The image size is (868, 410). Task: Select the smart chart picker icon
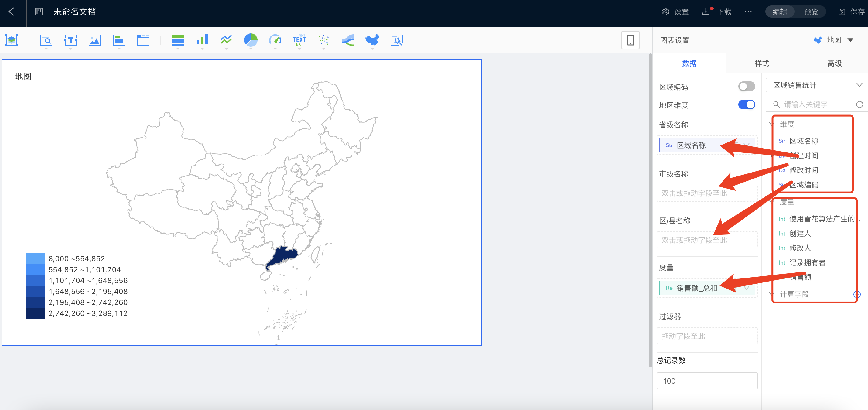397,40
